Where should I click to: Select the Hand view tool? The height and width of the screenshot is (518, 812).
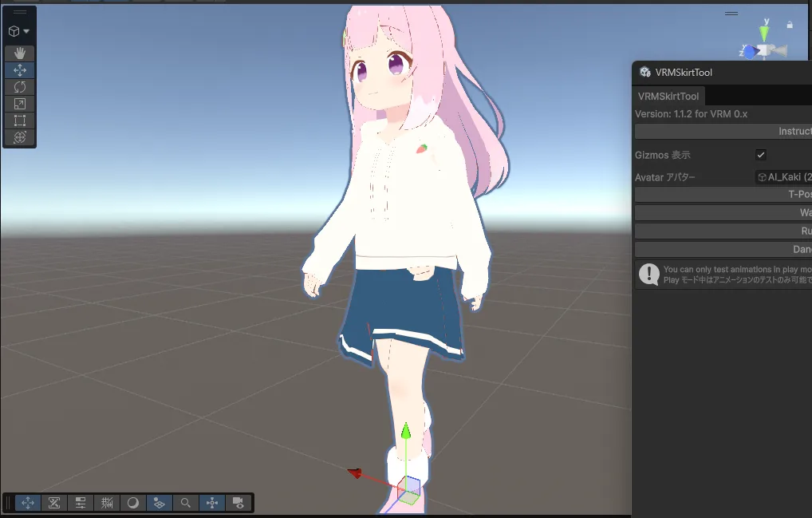click(x=20, y=53)
